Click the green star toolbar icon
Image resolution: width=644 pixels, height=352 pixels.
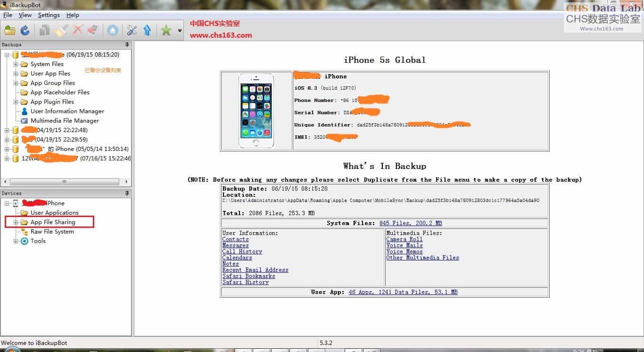(x=166, y=31)
